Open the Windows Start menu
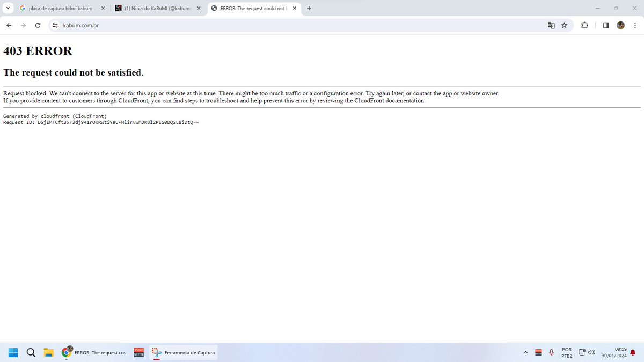The width and height of the screenshot is (644, 362). point(13,352)
